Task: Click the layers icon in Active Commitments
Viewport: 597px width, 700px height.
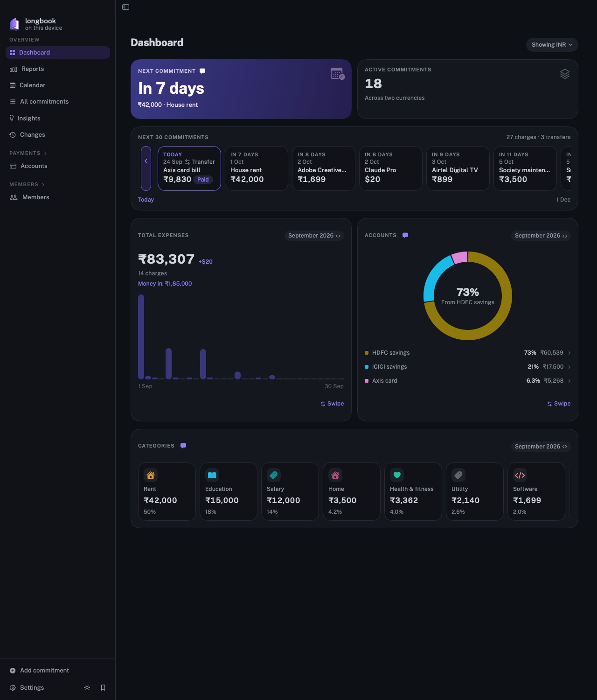Action: [x=565, y=74]
